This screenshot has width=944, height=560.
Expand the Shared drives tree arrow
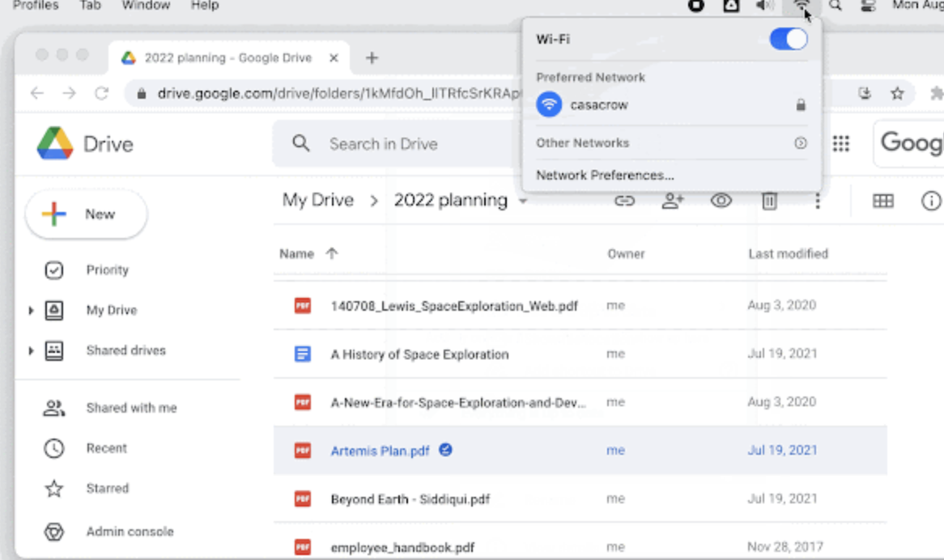tap(31, 350)
